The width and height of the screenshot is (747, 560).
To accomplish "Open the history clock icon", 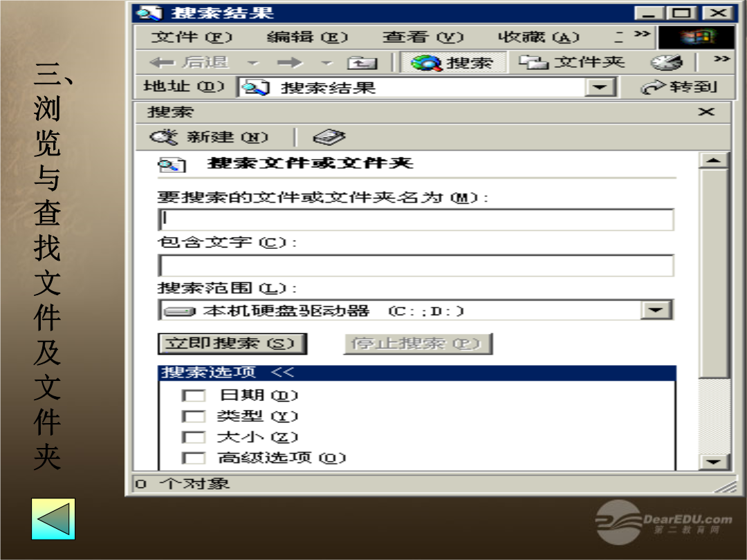I will (x=666, y=62).
